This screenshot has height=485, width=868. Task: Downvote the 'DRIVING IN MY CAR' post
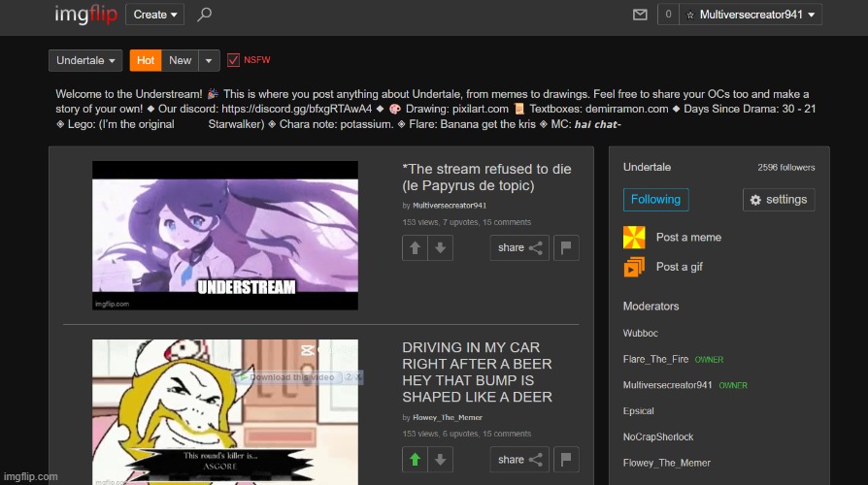[440, 460]
